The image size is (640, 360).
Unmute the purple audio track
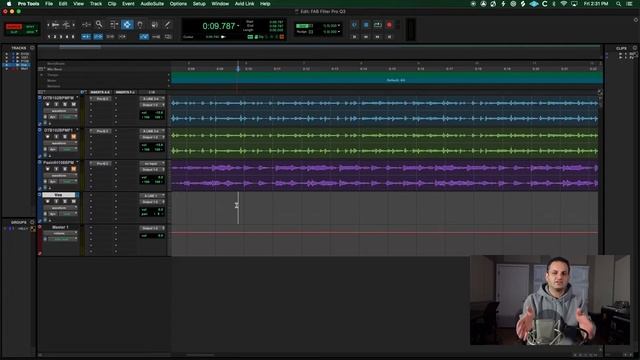click(73, 169)
